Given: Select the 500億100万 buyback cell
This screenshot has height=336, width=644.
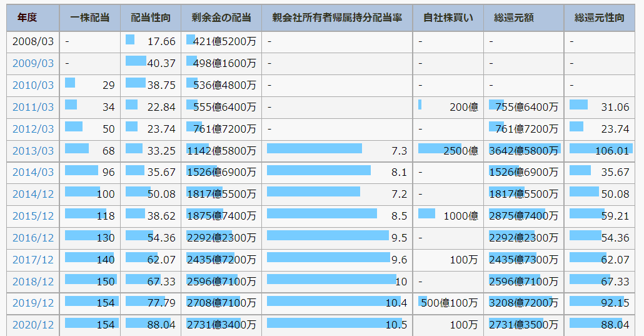Looking at the screenshot, I should tap(448, 303).
